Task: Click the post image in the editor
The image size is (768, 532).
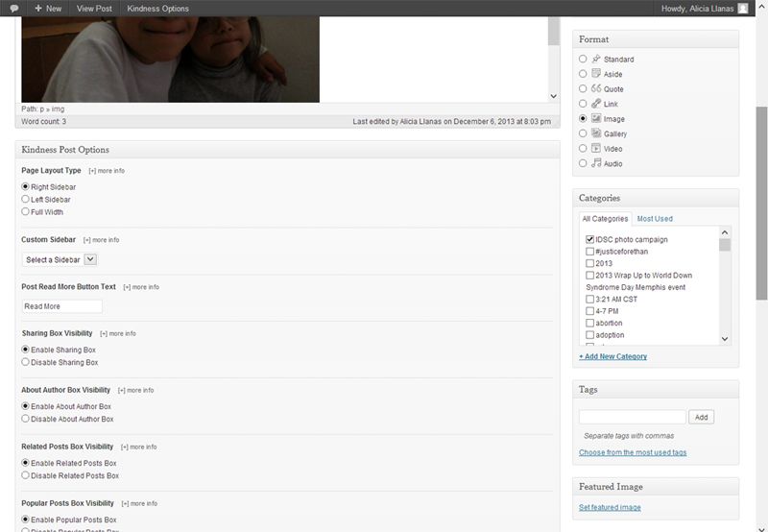Action: pos(171,60)
